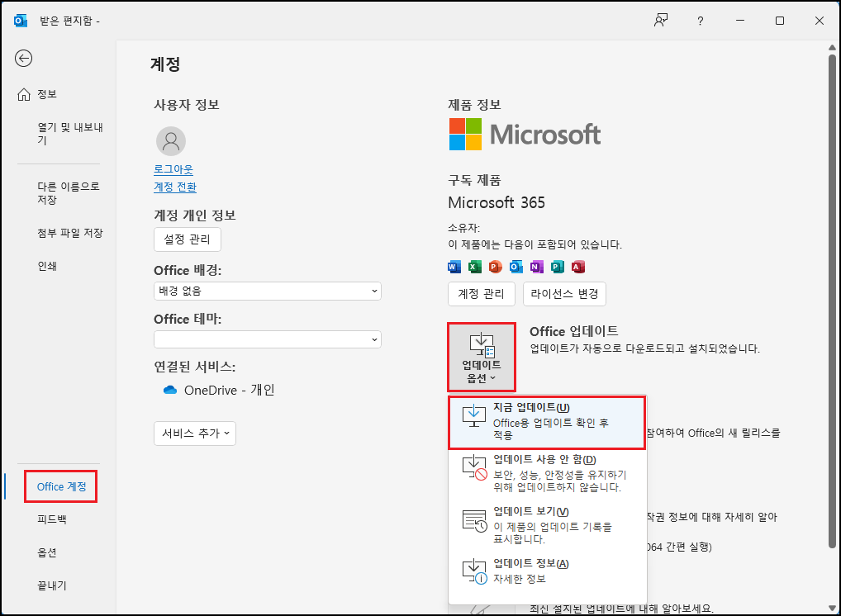Click the Outlook icon in the product list
This screenshot has width=841, height=616.
tap(516, 267)
